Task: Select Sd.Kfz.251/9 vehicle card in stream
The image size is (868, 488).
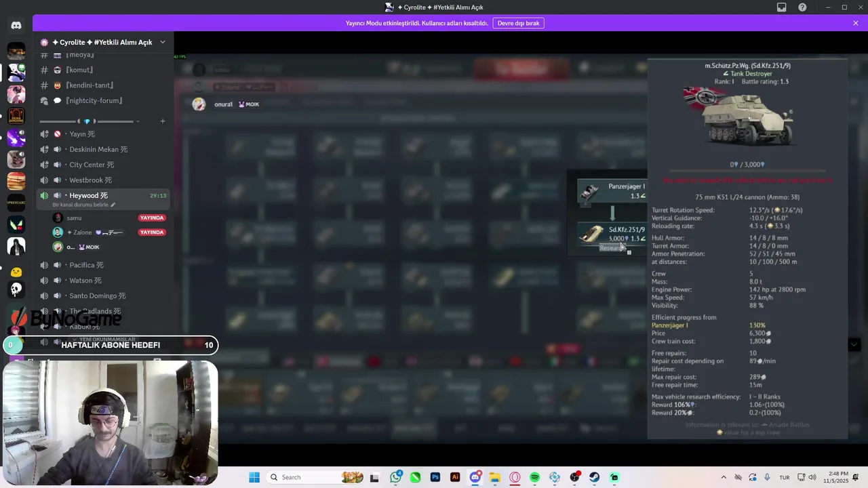Action: point(612,232)
